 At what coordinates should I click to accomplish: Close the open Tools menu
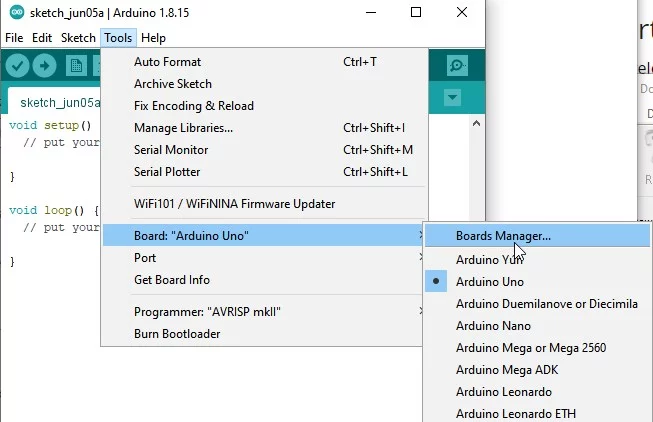point(118,38)
